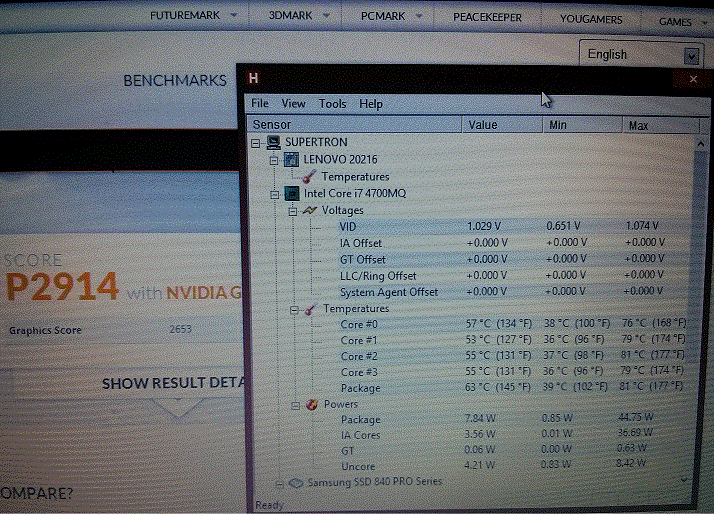
Task: Collapse the CPU Temperatures group
Action: [x=295, y=310]
